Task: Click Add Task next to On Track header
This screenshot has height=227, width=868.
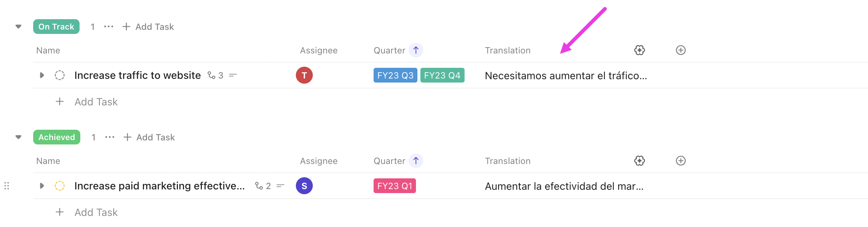Action: point(148,27)
